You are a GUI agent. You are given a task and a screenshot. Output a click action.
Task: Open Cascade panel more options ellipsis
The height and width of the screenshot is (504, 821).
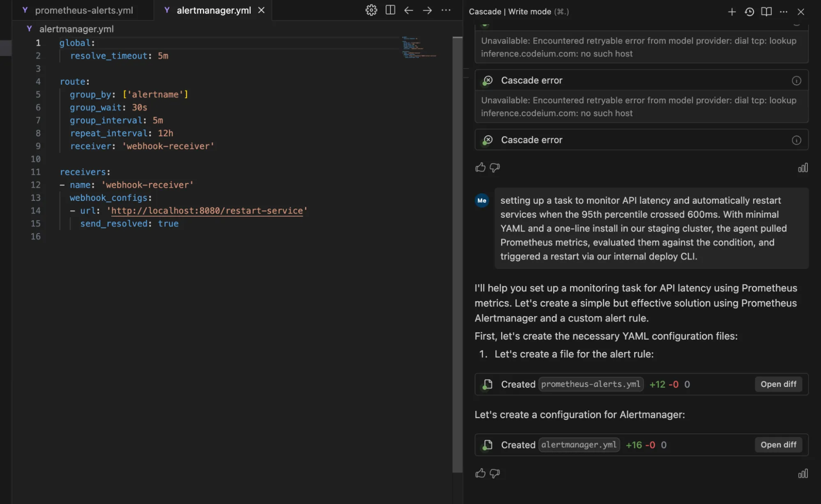click(x=784, y=12)
